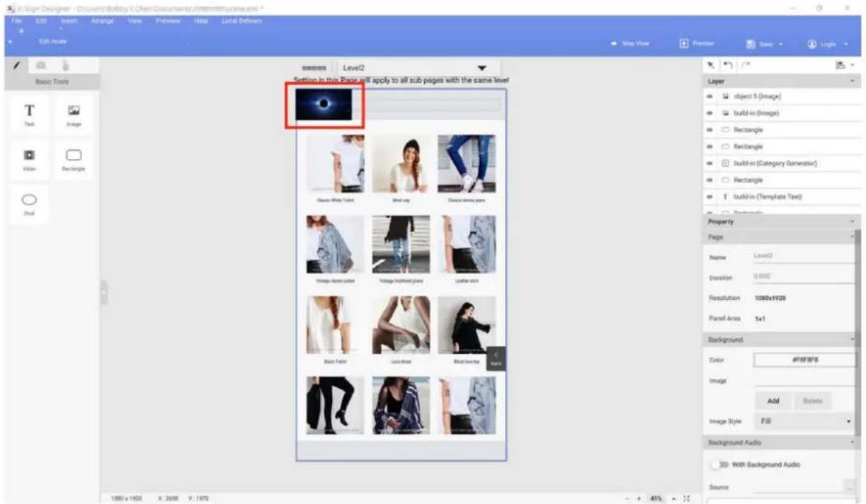
Task: Click the canvas logo image with dark circle
Action: tap(324, 104)
